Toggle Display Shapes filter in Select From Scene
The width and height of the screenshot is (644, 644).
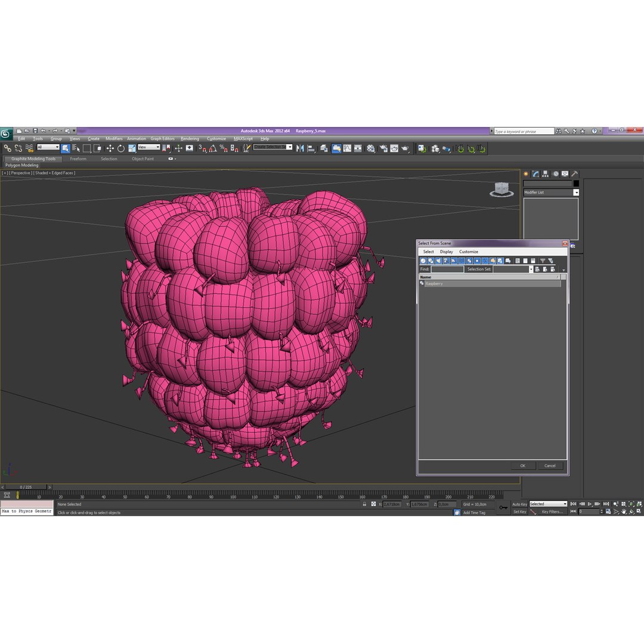[431, 261]
